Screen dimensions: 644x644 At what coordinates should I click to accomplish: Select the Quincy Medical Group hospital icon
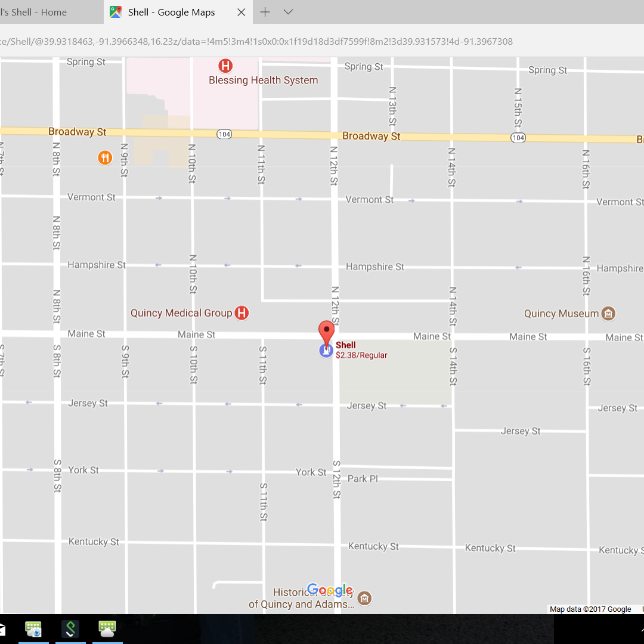(x=241, y=313)
